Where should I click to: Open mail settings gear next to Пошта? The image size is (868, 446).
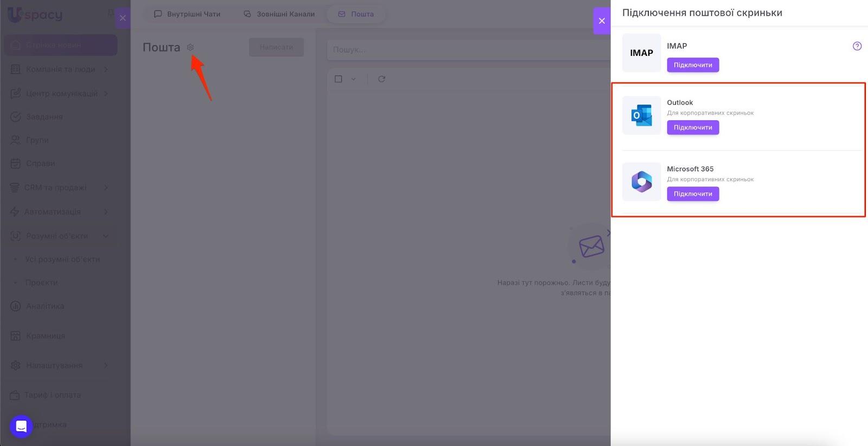coord(190,47)
